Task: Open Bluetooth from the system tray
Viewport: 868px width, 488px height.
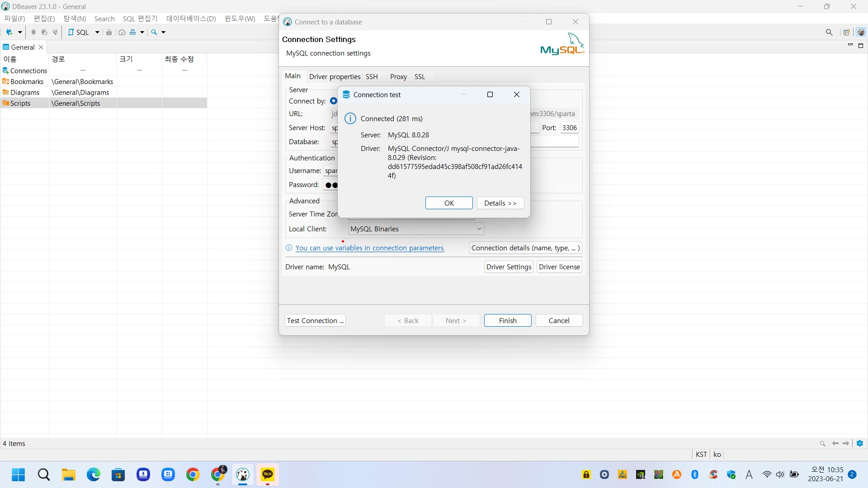Action: [x=695, y=474]
